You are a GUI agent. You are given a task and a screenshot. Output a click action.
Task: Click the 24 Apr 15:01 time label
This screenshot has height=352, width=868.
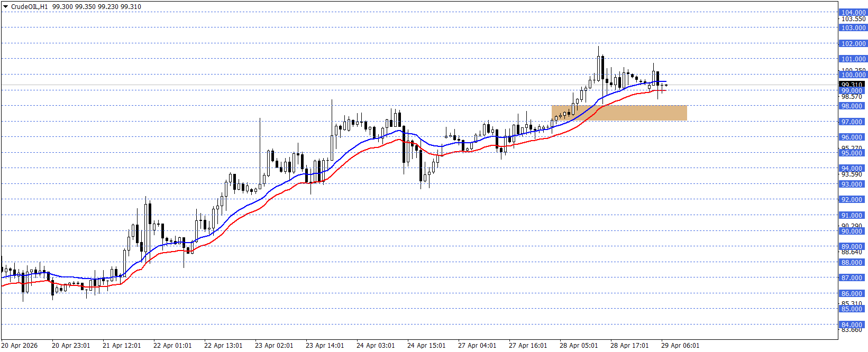coord(426,346)
